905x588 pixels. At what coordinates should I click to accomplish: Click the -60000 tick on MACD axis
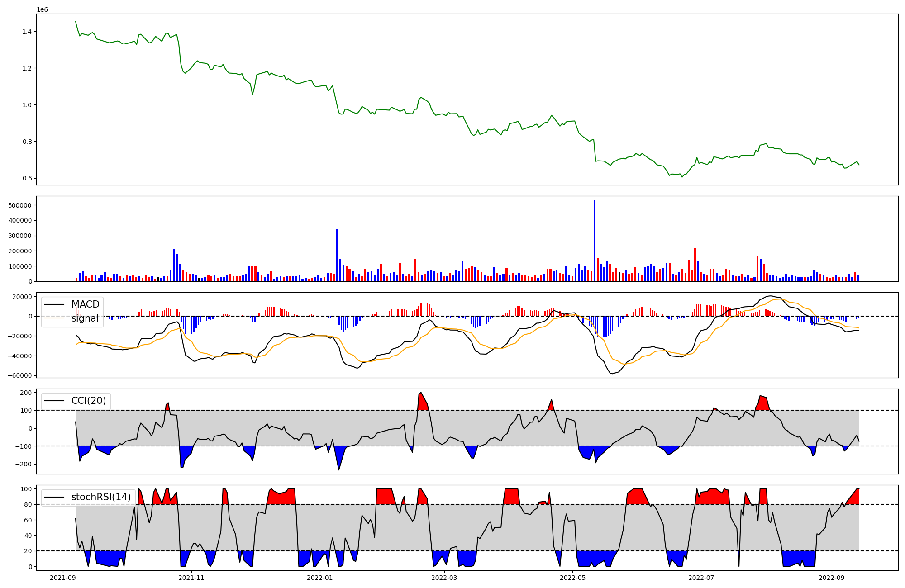click(x=19, y=375)
